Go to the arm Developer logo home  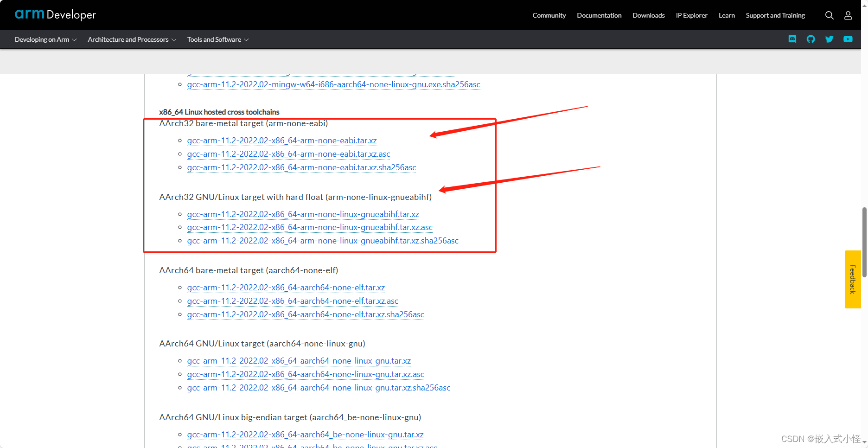[x=55, y=14]
